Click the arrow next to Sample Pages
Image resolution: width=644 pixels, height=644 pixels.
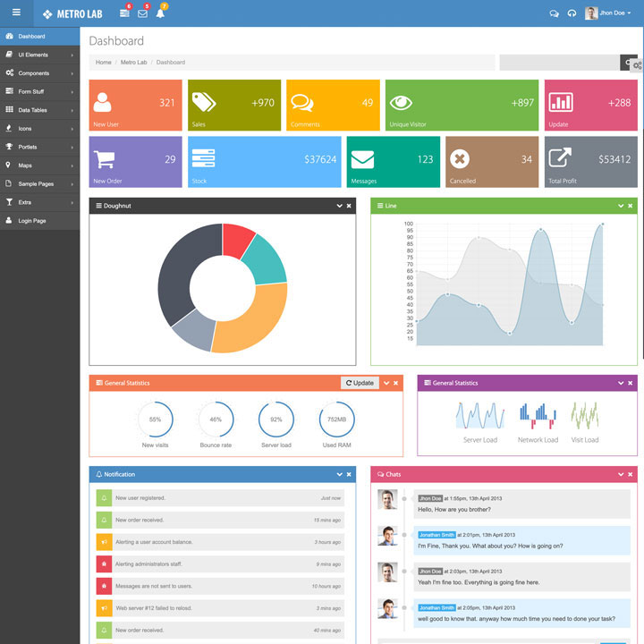72,184
